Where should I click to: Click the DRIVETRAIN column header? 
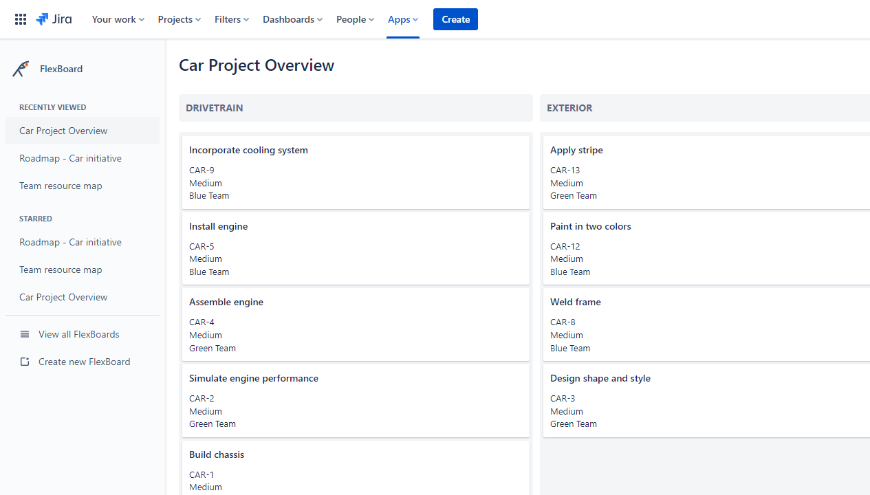click(x=355, y=108)
